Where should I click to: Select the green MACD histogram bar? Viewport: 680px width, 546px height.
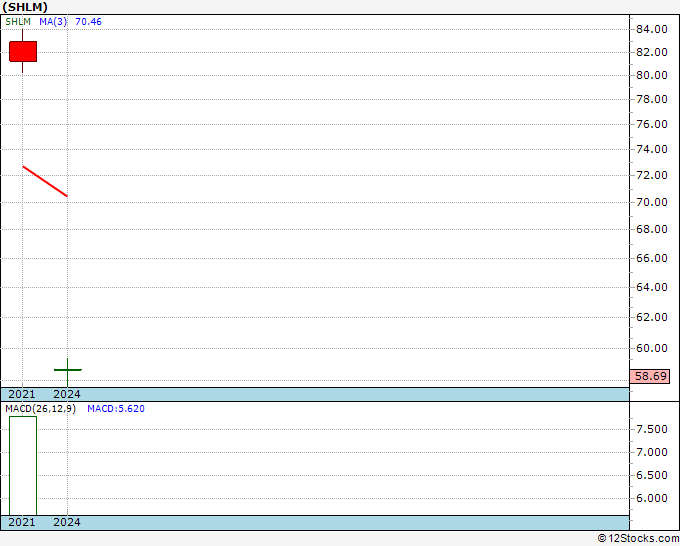(23, 466)
